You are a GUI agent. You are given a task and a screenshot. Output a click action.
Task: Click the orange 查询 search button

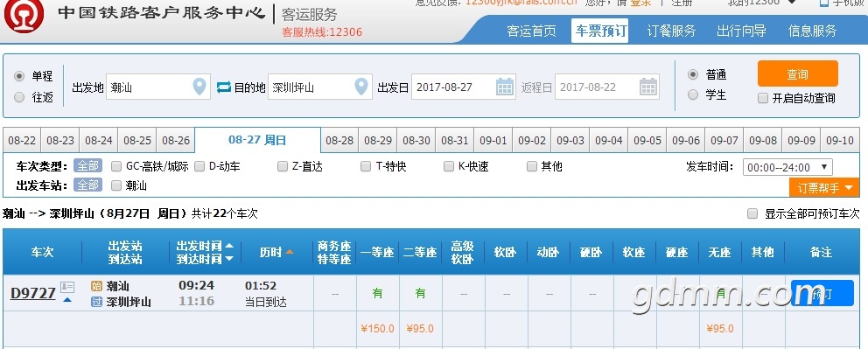(x=798, y=73)
